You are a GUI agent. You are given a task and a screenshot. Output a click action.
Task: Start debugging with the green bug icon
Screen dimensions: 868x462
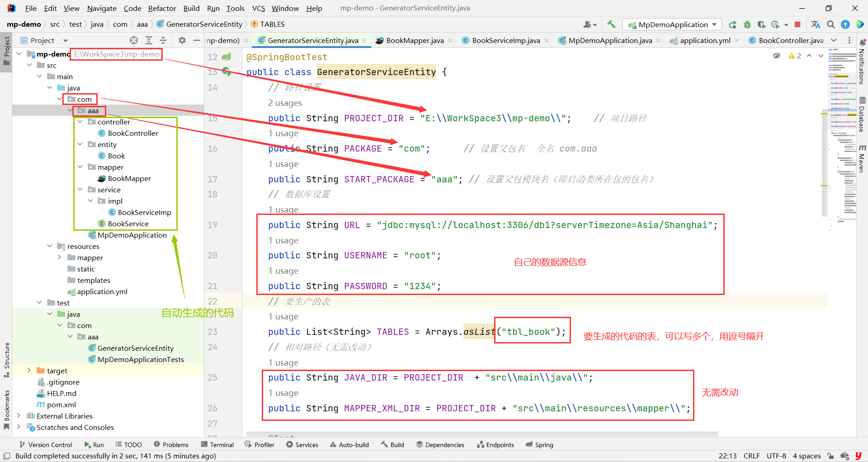click(747, 24)
